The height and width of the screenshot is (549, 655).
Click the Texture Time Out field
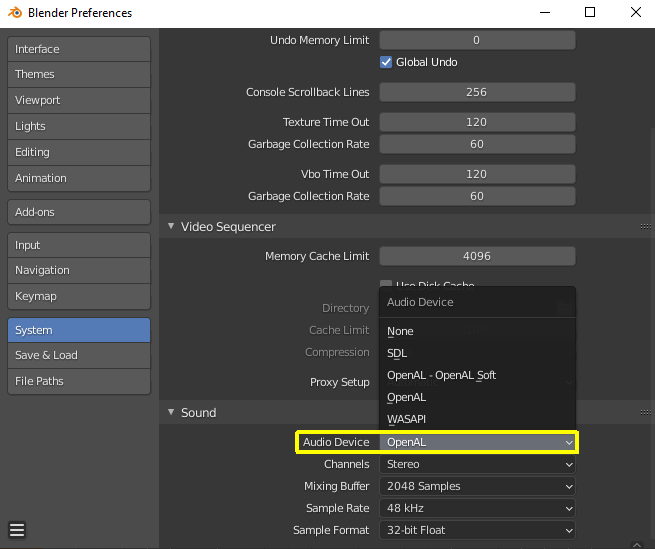pos(477,122)
